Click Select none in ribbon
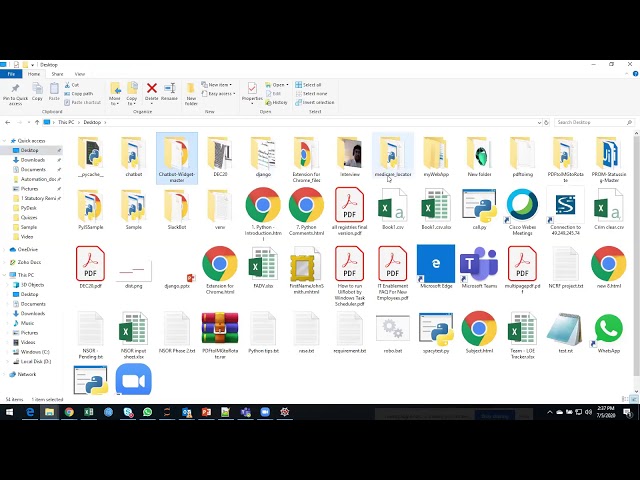 pos(311,93)
